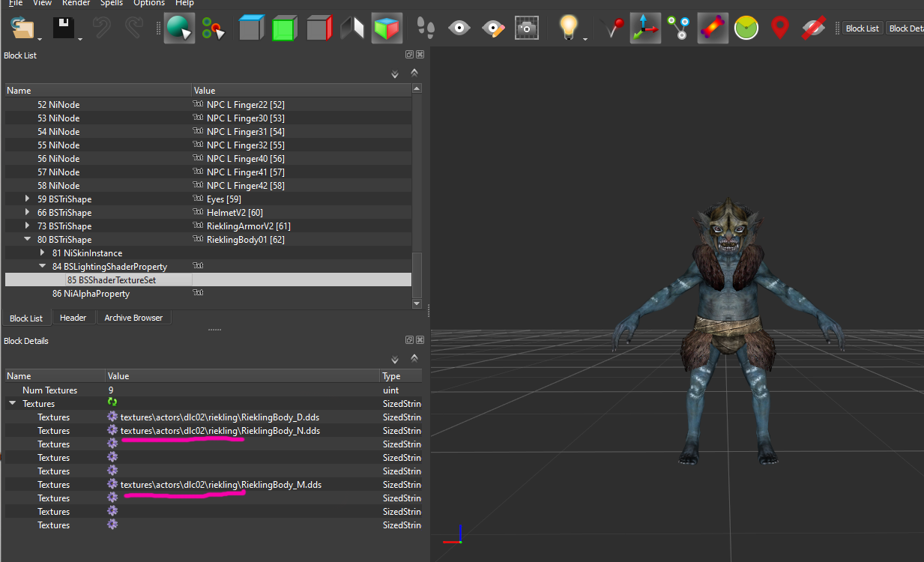
Task: Click the footsteps Walk view icon
Action: coord(426,28)
